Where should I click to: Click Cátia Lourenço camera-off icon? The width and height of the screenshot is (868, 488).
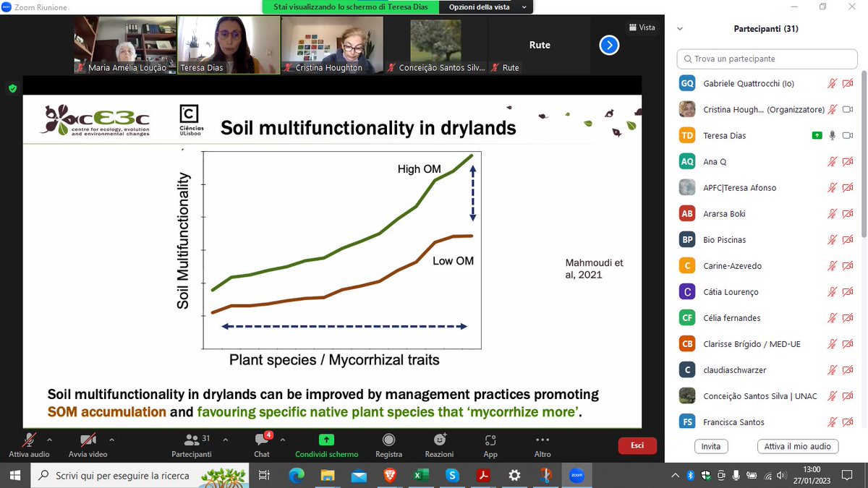(848, 292)
